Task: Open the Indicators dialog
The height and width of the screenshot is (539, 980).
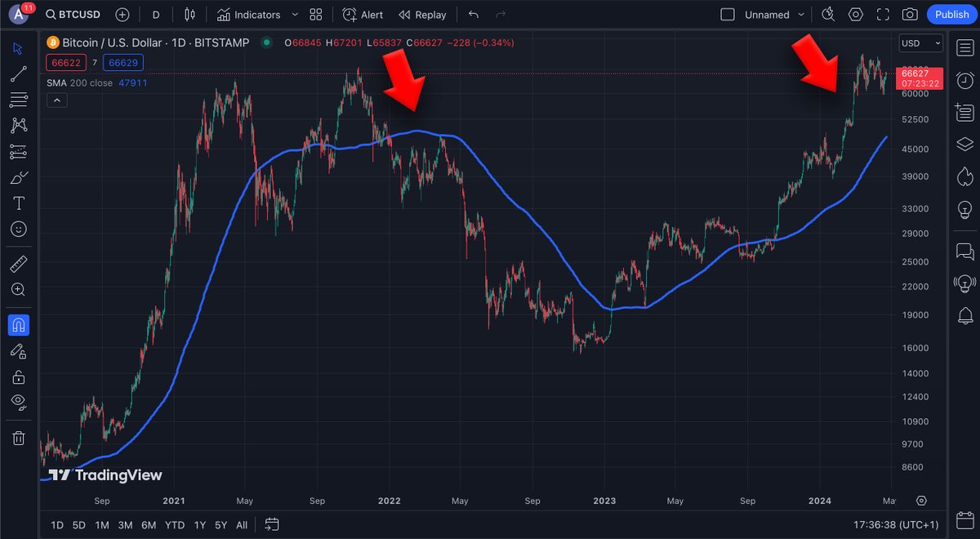Action: coord(249,15)
